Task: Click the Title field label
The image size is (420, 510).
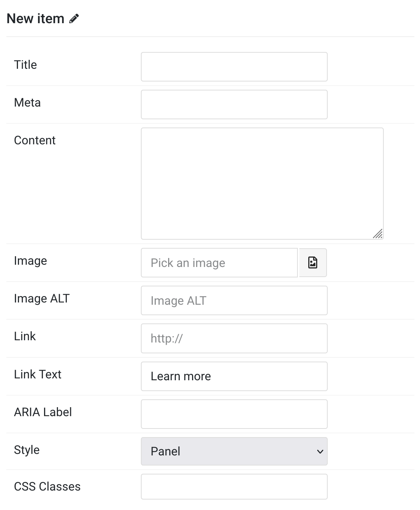Action: 25,65
